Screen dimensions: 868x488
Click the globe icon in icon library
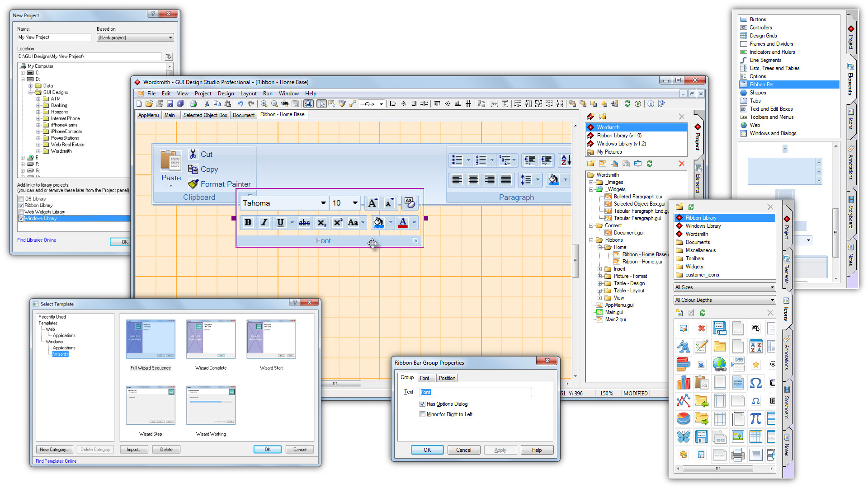point(719,365)
